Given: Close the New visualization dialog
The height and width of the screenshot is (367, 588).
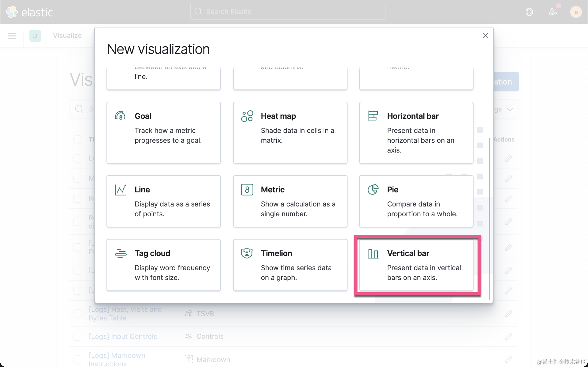Looking at the screenshot, I should point(485,35).
